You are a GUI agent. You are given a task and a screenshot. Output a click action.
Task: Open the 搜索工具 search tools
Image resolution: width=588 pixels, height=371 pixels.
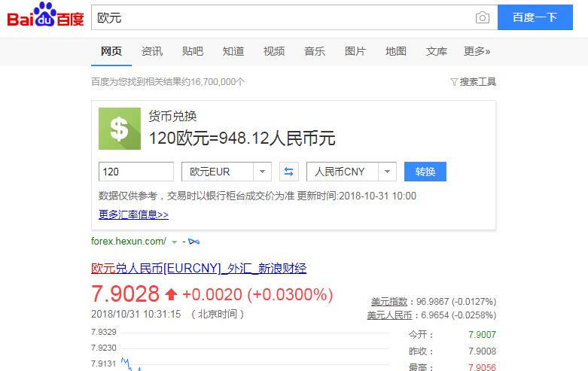[x=478, y=82]
